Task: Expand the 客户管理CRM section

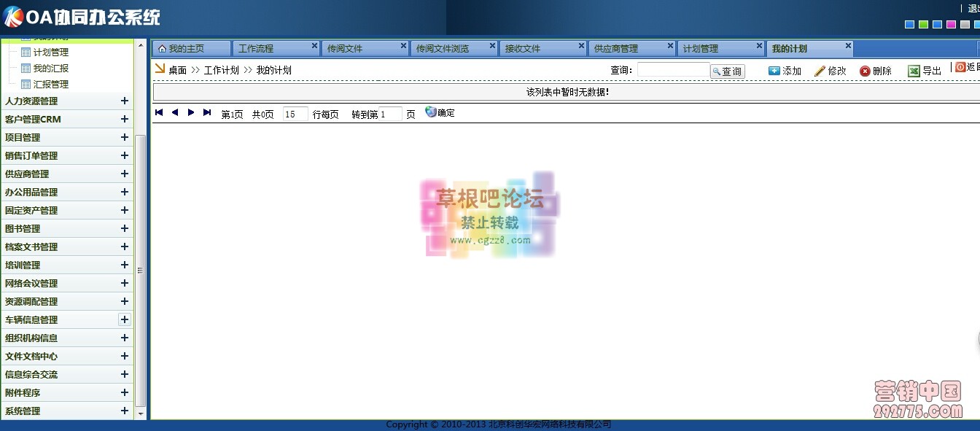Action: [x=125, y=119]
